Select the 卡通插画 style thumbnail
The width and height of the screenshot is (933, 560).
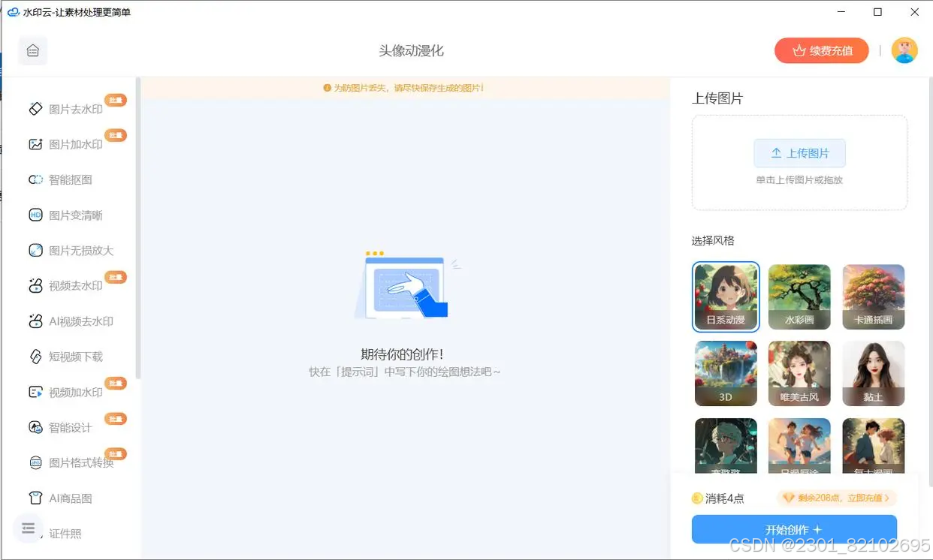coord(873,297)
